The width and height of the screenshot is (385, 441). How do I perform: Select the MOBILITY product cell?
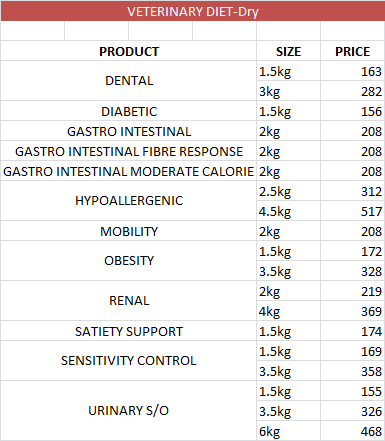(x=129, y=231)
